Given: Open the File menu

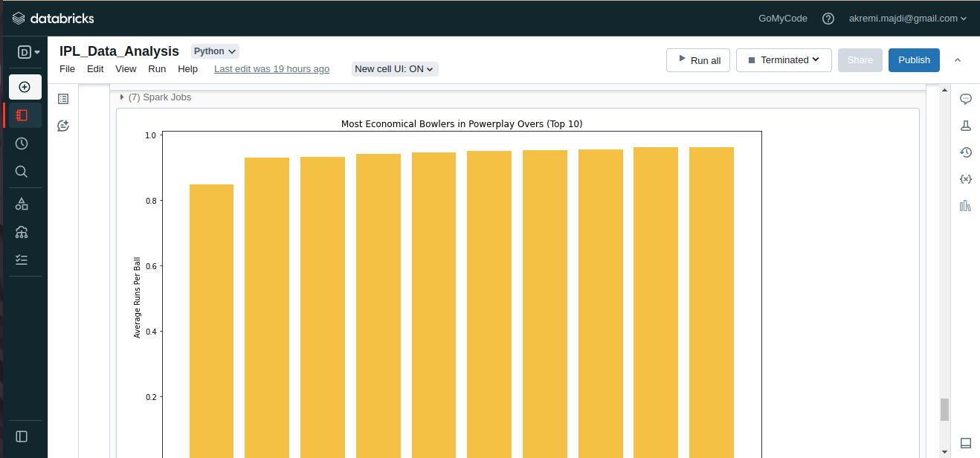Looking at the screenshot, I should click(x=67, y=69).
